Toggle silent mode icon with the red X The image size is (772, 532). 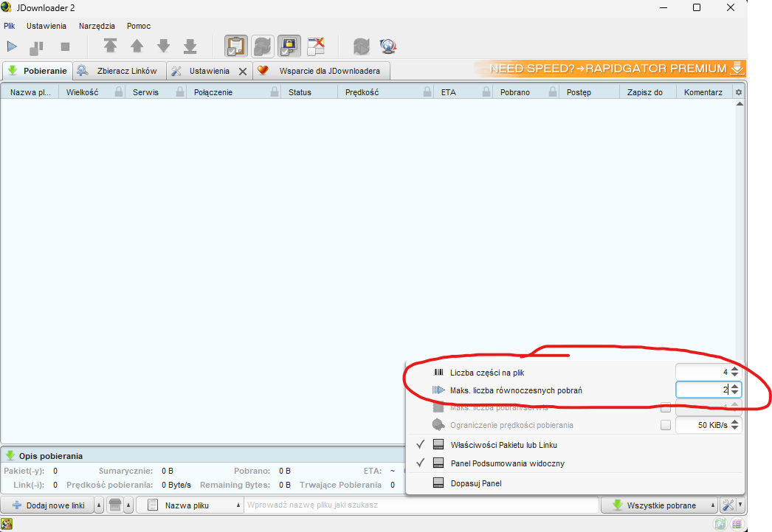tap(316, 46)
